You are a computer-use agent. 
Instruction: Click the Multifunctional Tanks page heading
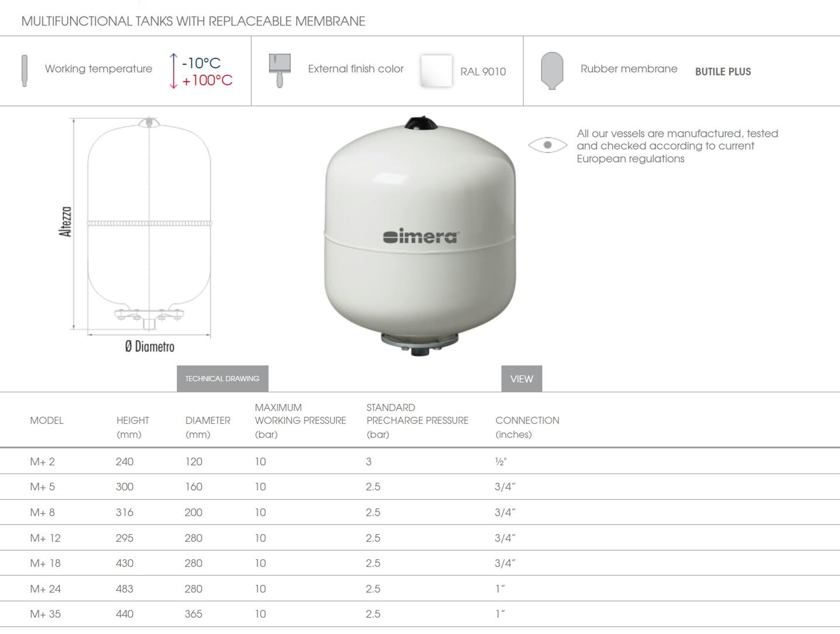pos(193,21)
